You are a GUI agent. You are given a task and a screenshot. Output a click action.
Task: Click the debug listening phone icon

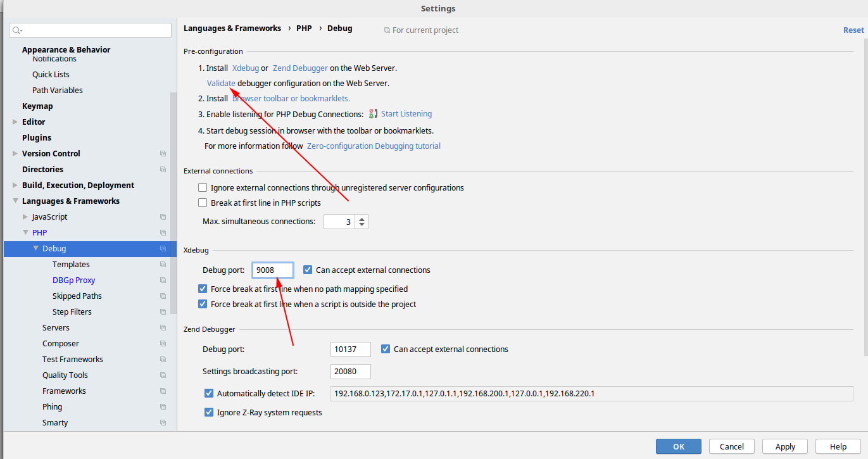(373, 114)
